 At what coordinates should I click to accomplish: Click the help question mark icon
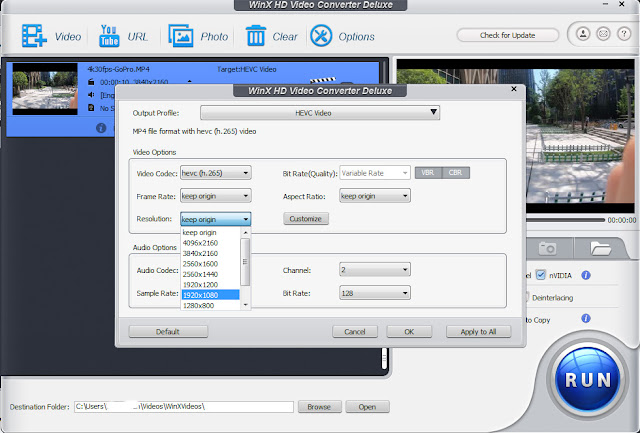(x=624, y=34)
